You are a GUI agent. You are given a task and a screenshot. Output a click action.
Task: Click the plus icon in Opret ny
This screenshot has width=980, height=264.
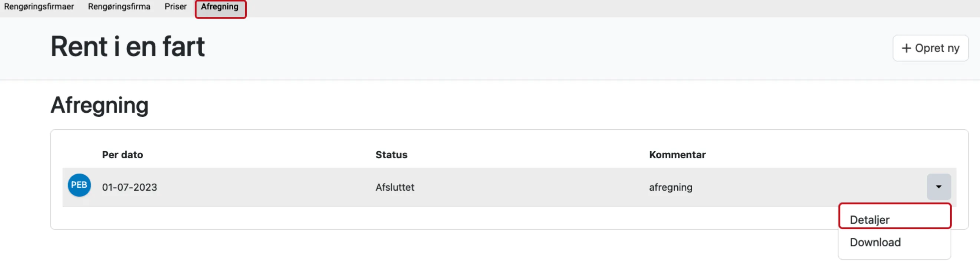[906, 48]
